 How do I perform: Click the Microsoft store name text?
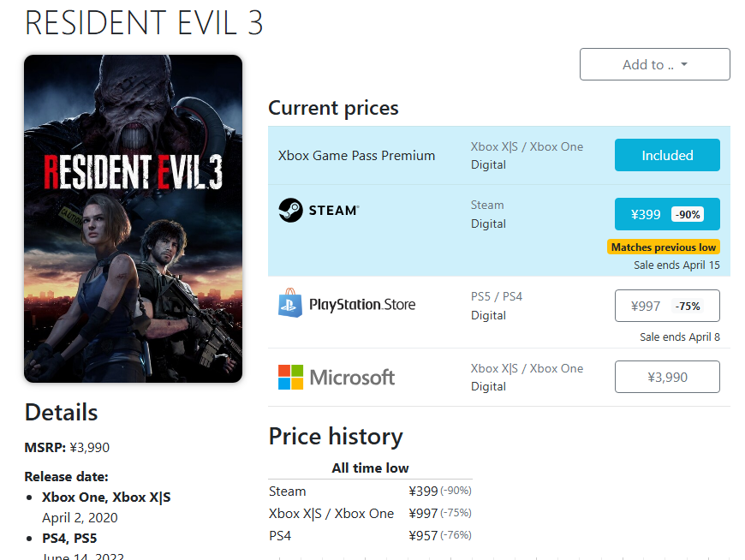click(352, 377)
